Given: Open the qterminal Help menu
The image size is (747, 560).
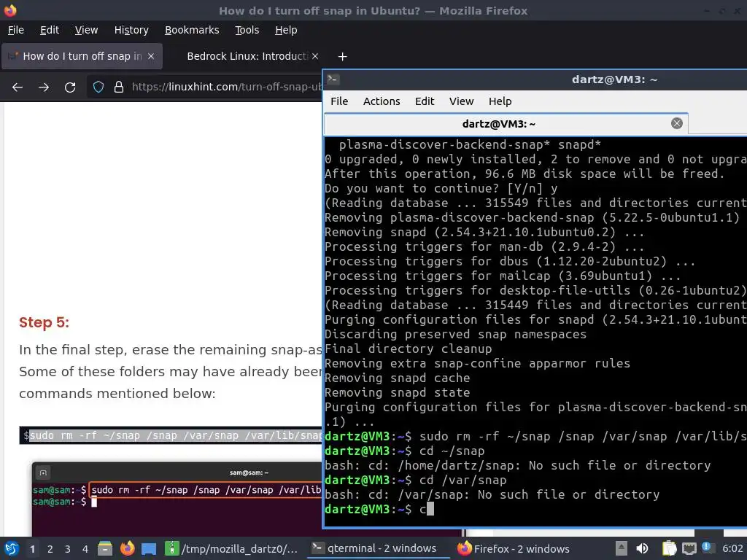Looking at the screenshot, I should coord(500,101).
